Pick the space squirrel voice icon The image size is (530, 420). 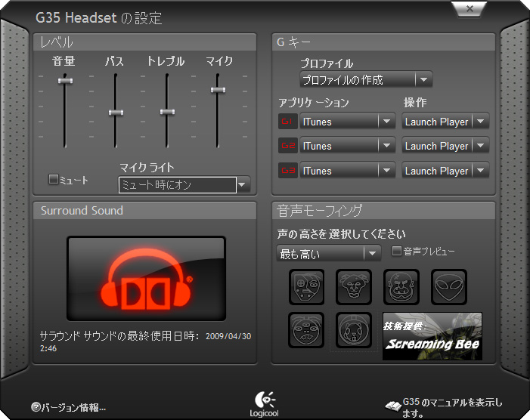(x=354, y=330)
